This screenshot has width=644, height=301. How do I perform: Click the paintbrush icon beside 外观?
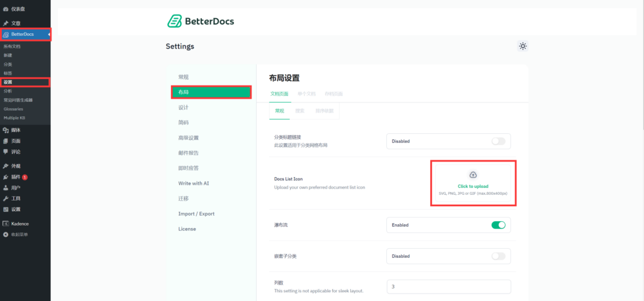pos(6,167)
